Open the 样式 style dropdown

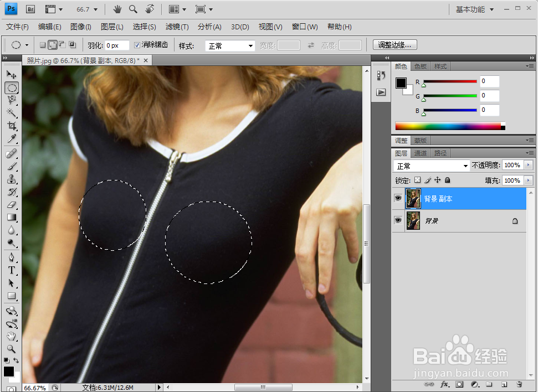230,45
